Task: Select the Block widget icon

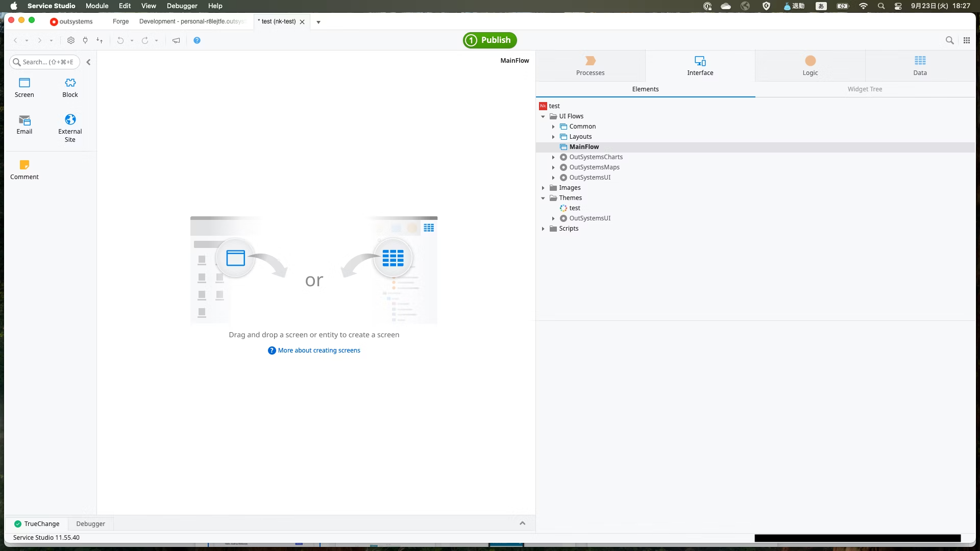Action: (70, 83)
